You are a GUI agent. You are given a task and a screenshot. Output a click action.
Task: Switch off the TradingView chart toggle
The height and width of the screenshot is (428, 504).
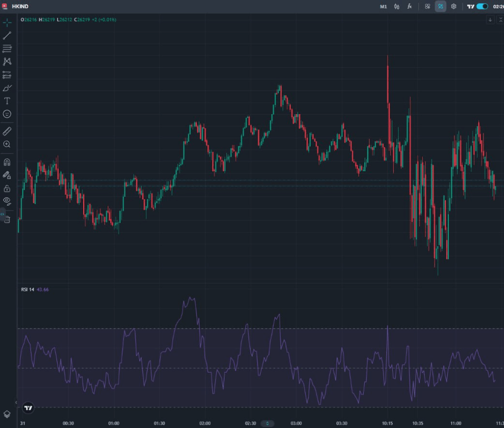click(x=482, y=6)
